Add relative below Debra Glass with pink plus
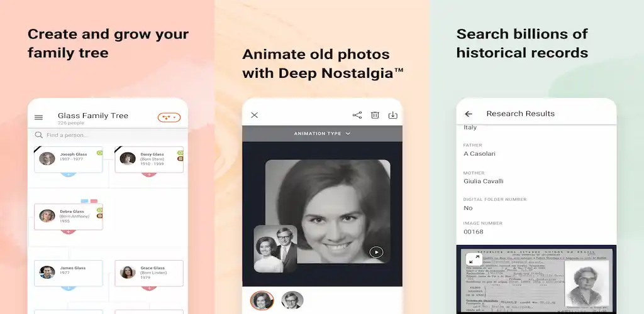This screenshot has width=644, height=314. click(69, 232)
